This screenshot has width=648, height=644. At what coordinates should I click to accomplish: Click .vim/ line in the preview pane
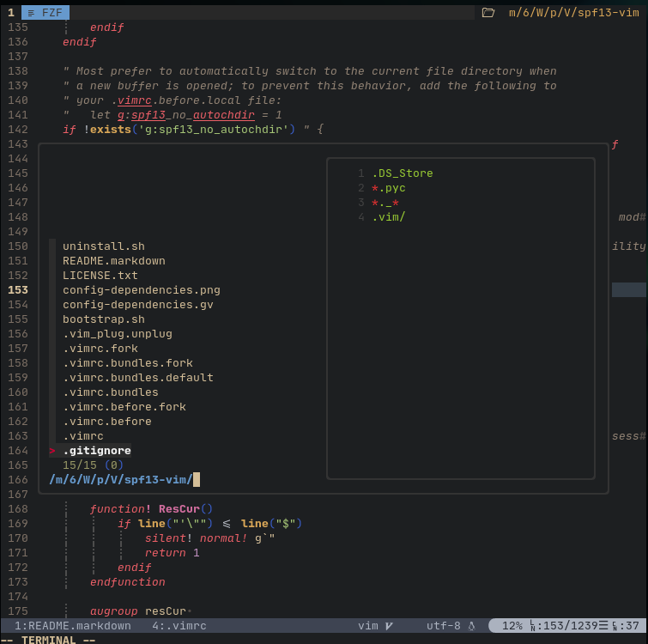pos(389,217)
